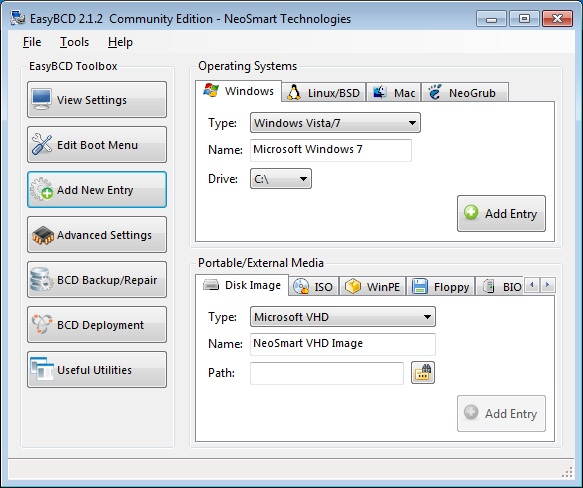This screenshot has height=488, width=583.
Task: Click the Microsoft Windows 7 name field
Action: [331, 150]
